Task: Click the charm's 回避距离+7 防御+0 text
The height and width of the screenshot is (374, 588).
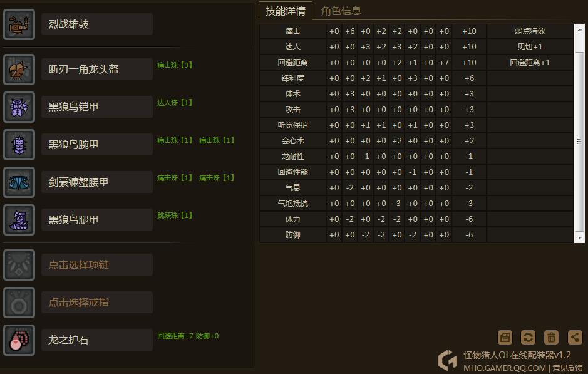Action: tap(188, 336)
